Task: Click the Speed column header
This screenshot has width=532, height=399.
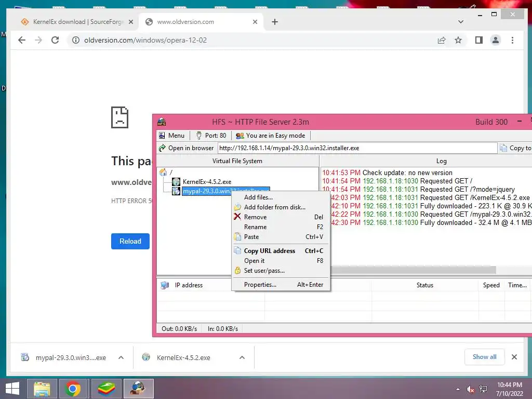Action: pyautogui.click(x=491, y=285)
